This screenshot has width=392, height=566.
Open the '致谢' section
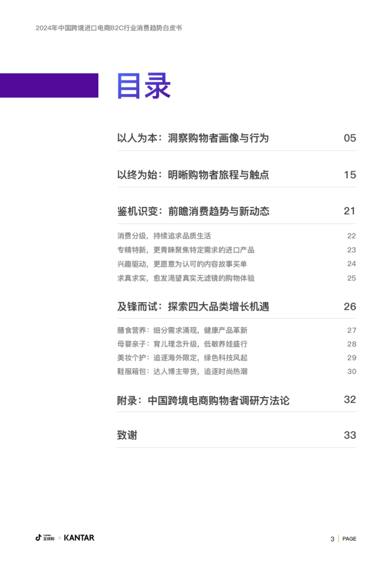click(127, 435)
